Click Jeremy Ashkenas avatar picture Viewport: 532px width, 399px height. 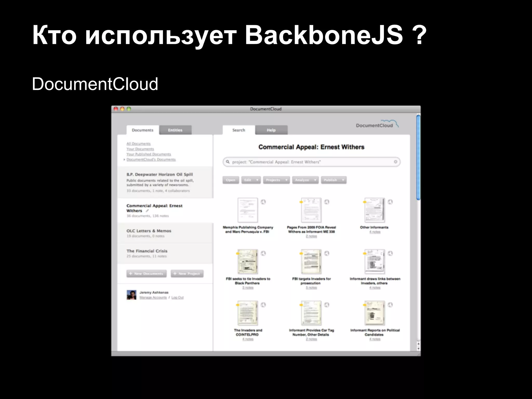[x=131, y=295]
